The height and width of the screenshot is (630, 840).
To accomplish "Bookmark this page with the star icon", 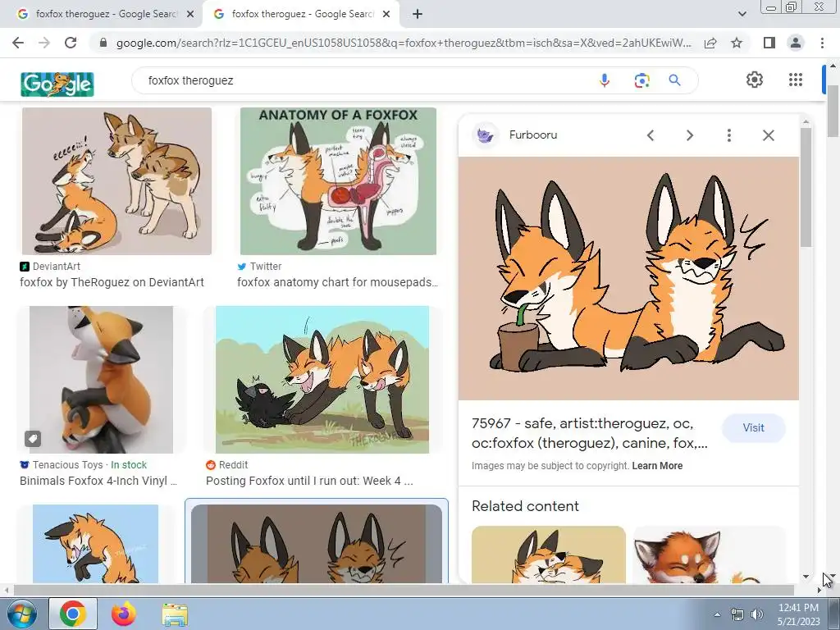I will tap(737, 43).
